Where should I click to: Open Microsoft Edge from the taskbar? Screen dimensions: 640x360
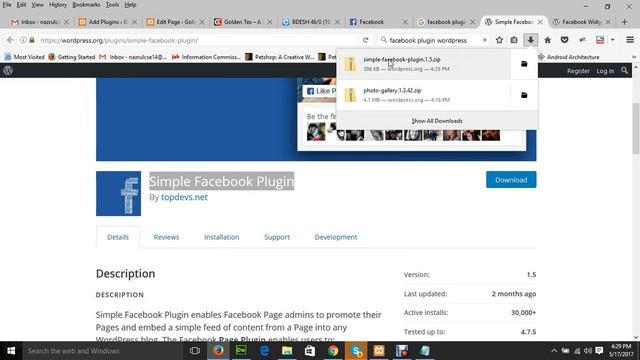264,351
